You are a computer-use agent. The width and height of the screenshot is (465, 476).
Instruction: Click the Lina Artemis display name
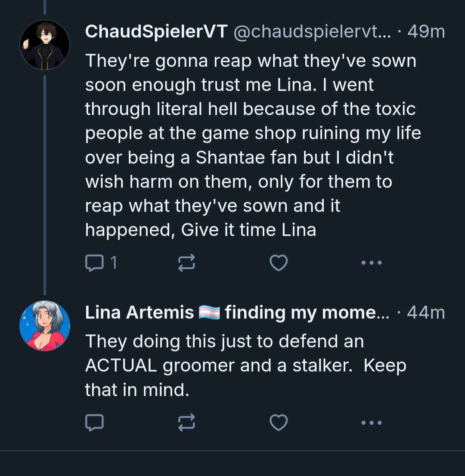tap(139, 312)
